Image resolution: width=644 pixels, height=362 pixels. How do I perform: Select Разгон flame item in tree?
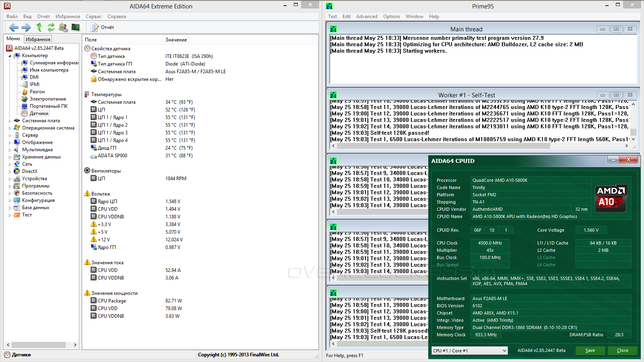(37, 92)
